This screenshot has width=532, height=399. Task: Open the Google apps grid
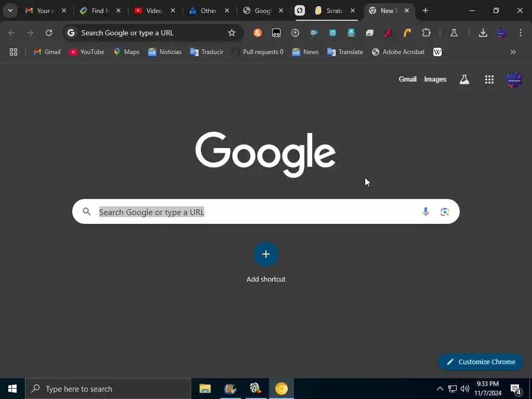(489, 79)
